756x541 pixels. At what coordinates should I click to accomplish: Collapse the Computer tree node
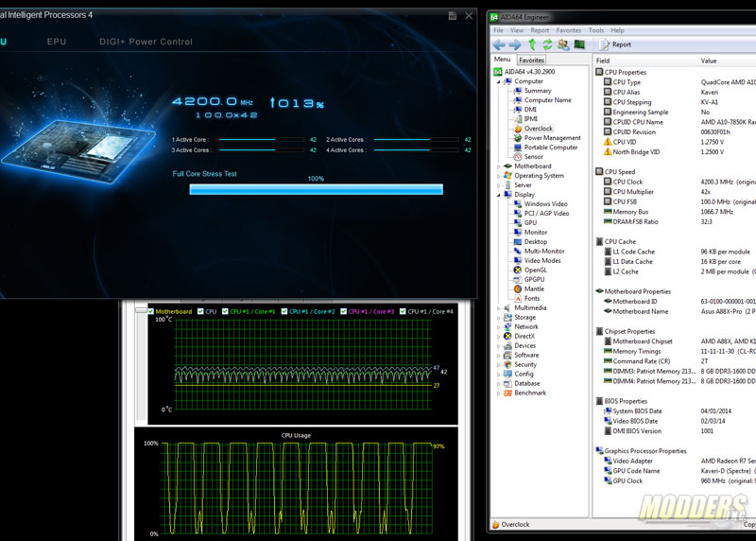pos(499,82)
